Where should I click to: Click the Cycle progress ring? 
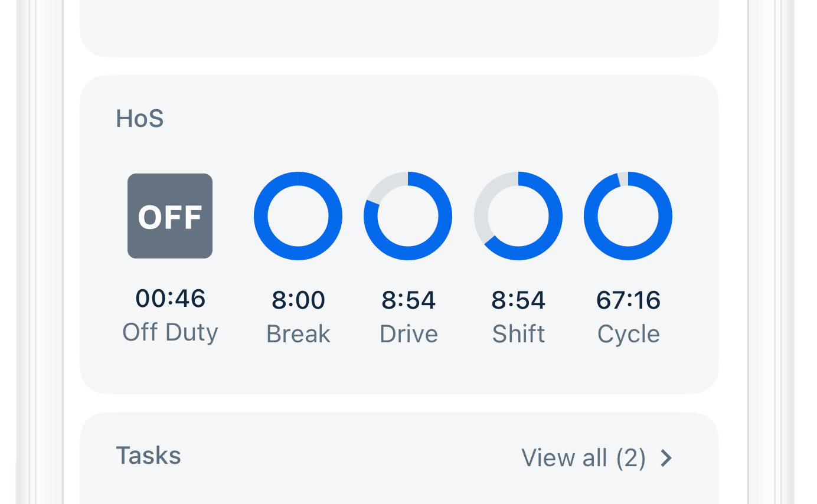click(x=628, y=216)
